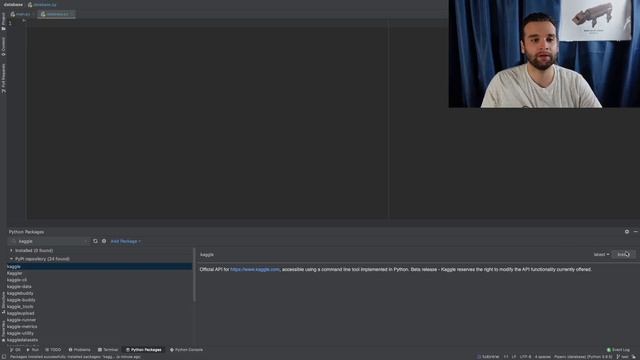Viewport: 640px width, 360px height.
Task: Select the kaggledatasets package row
Action: pyautogui.click(x=99, y=340)
